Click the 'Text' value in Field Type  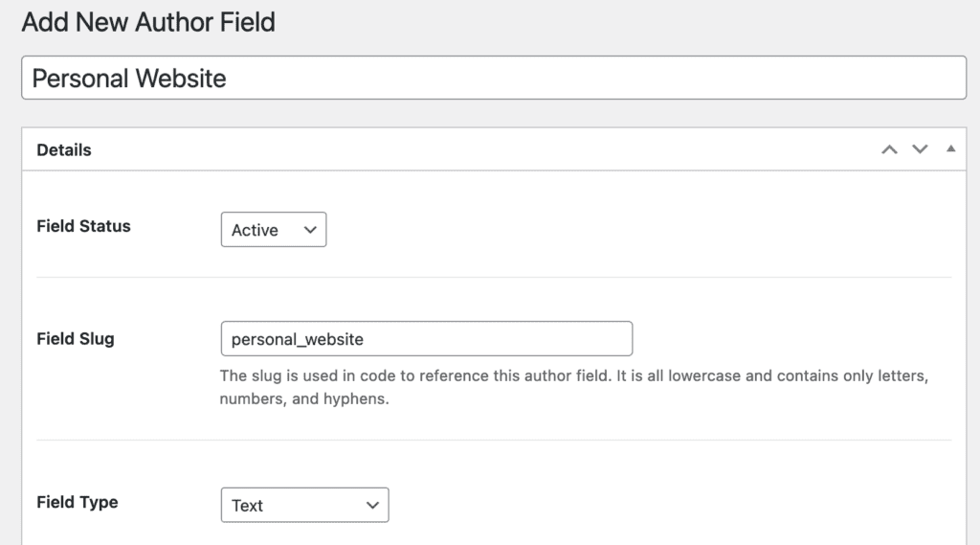coord(247,505)
